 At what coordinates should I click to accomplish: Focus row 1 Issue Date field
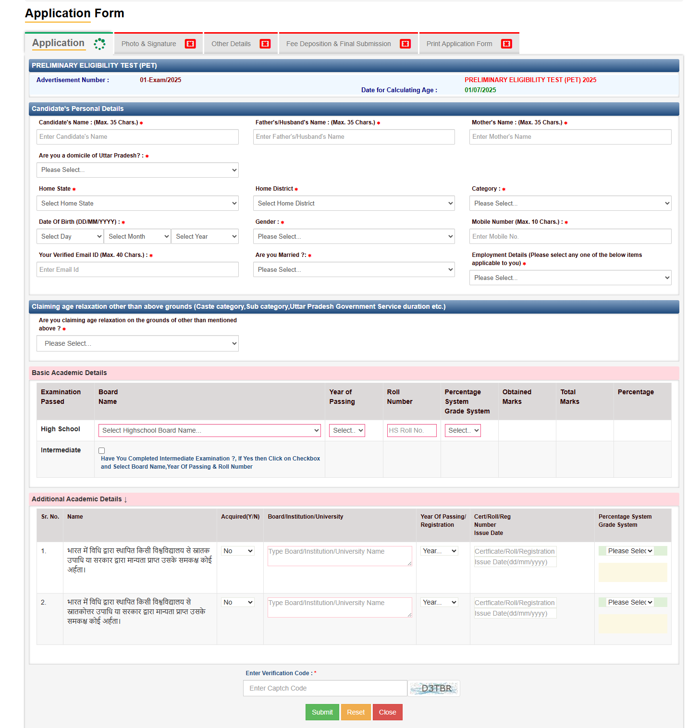coord(515,562)
